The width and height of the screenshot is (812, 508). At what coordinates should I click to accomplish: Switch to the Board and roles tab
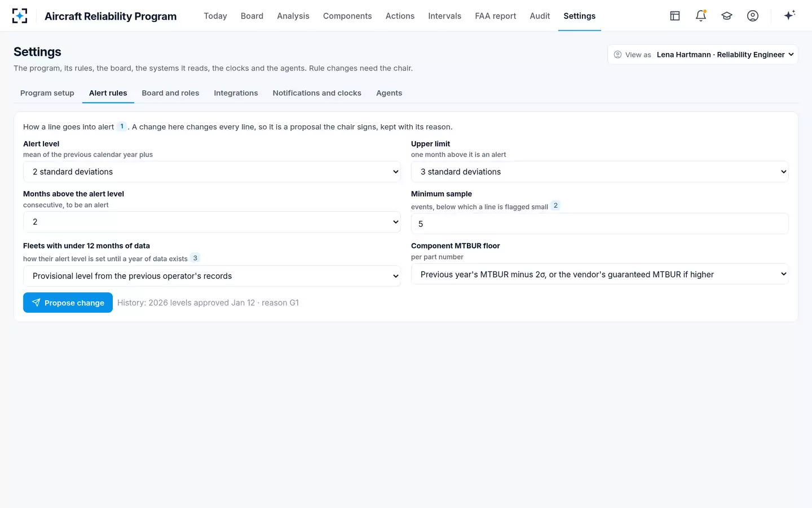(170, 93)
